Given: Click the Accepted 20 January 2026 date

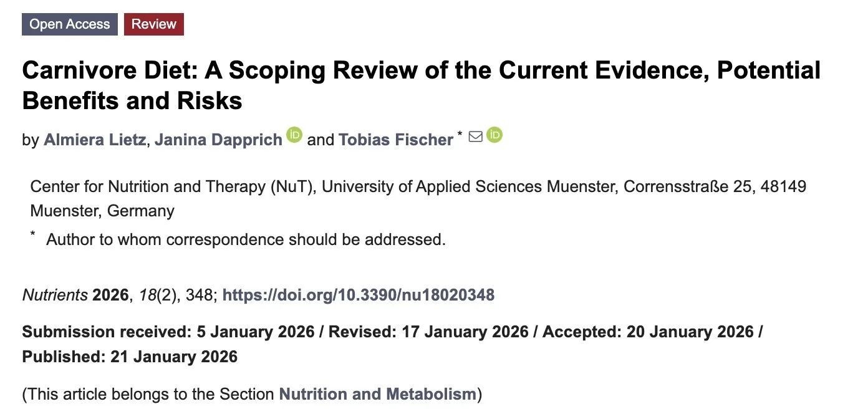Looking at the screenshot, I should [648, 332].
